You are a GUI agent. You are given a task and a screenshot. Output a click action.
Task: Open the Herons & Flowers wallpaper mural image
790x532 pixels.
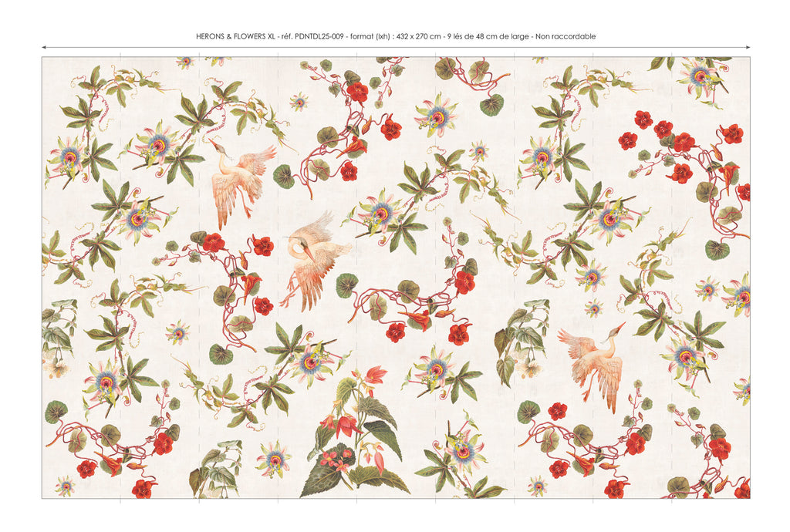tap(396, 278)
